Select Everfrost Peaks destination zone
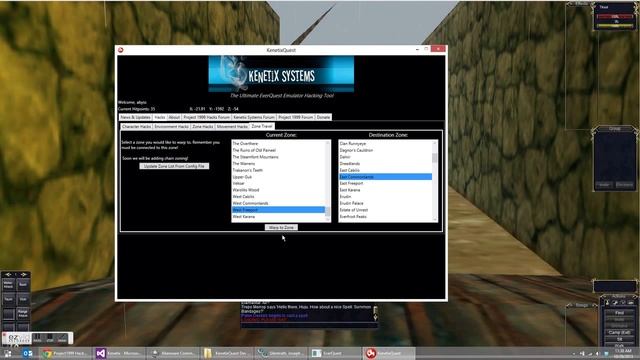Image resolution: width=640 pixels, height=360 pixels. [x=385, y=217]
